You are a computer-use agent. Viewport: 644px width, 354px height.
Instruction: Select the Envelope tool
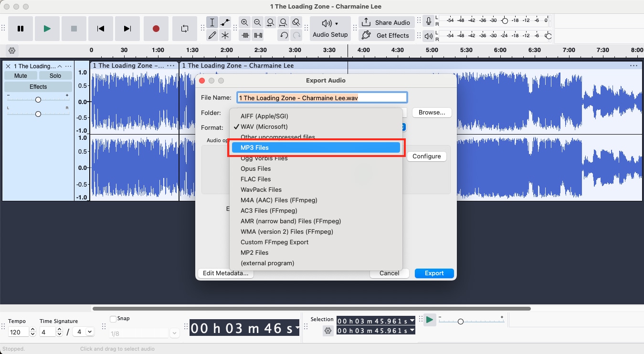(x=224, y=22)
